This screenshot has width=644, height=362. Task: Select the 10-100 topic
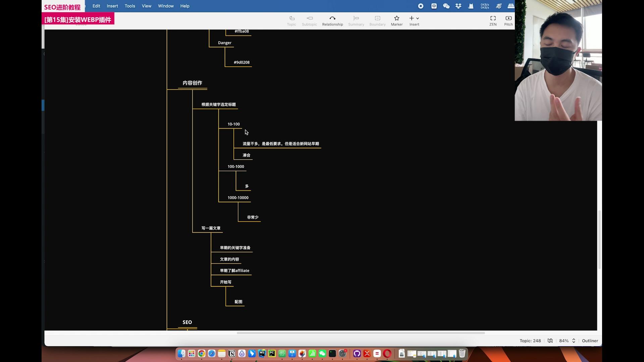(x=234, y=124)
